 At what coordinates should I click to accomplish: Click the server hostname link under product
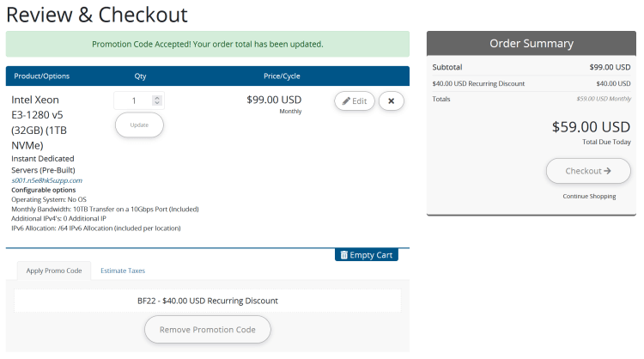(46, 180)
